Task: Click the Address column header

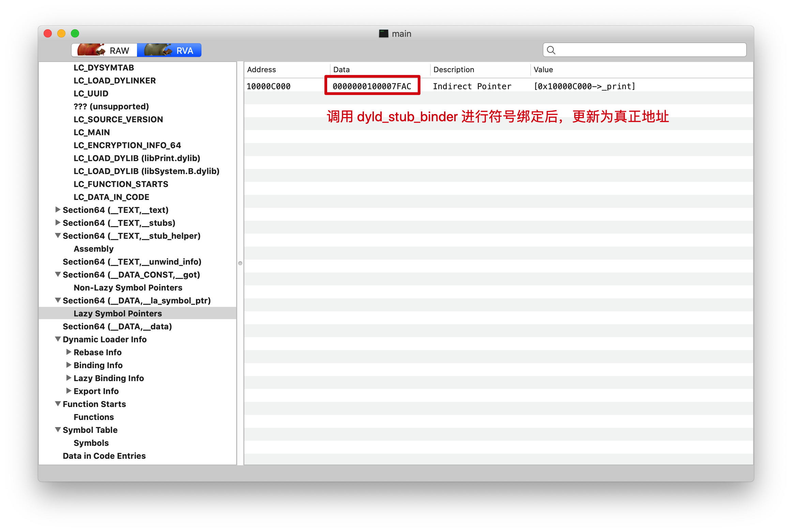Action: [x=287, y=69]
